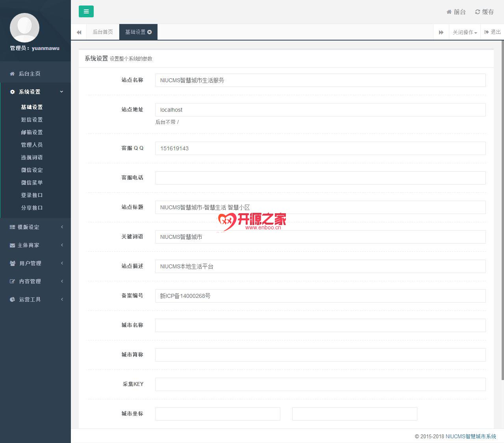Open 基础设置 in the sidebar
Screen dimensions: 504x443
click(x=32, y=107)
